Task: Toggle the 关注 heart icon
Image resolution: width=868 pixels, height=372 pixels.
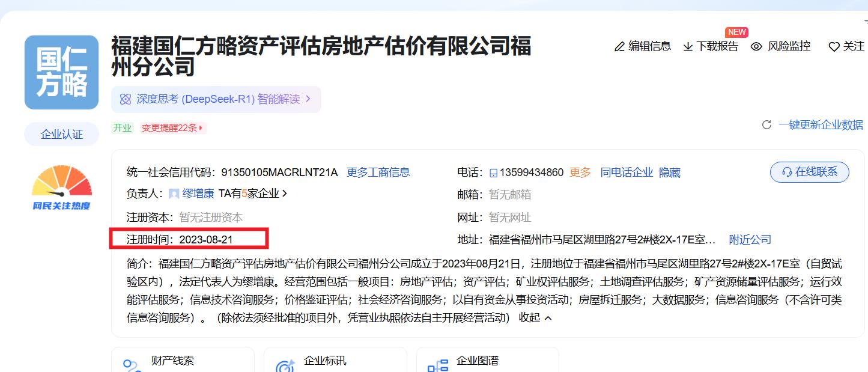Action: [x=834, y=47]
